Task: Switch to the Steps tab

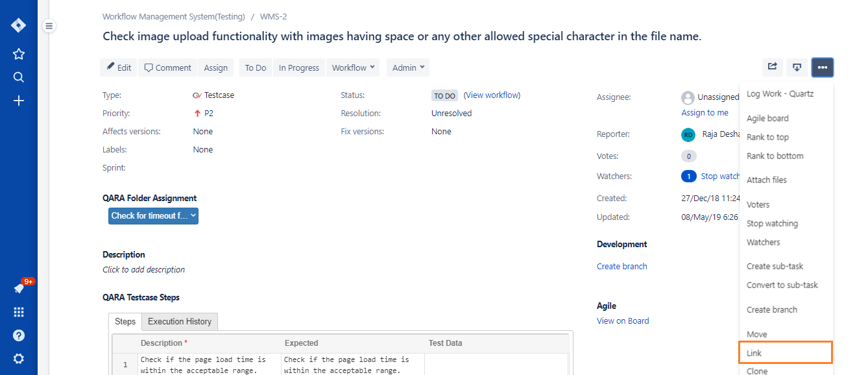Action: pos(125,322)
